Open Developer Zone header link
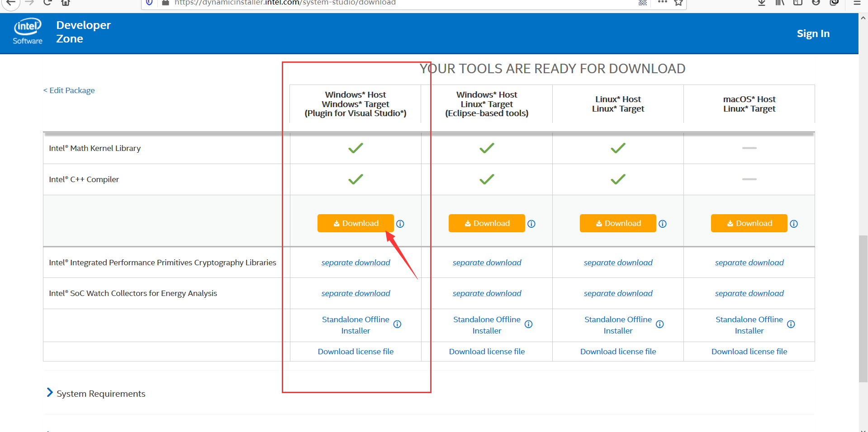 click(x=83, y=32)
